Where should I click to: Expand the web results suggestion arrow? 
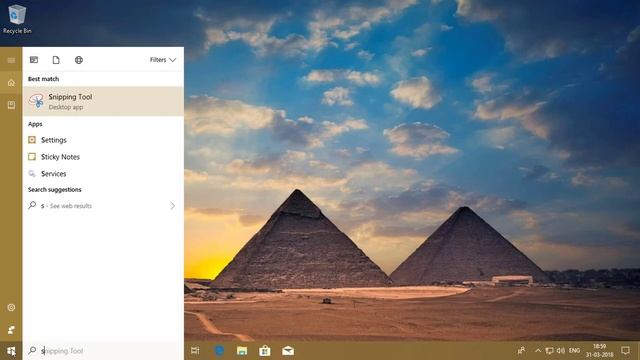[173, 206]
